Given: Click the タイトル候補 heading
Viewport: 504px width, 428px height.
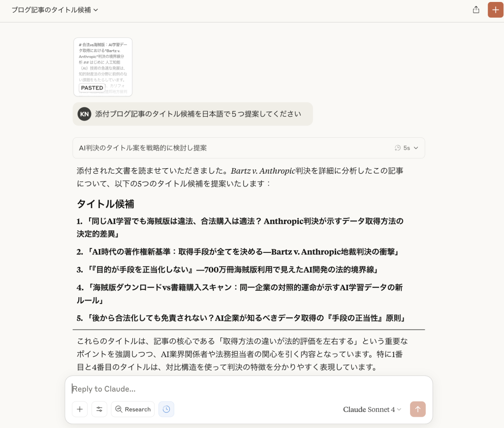Looking at the screenshot, I should coord(105,204).
